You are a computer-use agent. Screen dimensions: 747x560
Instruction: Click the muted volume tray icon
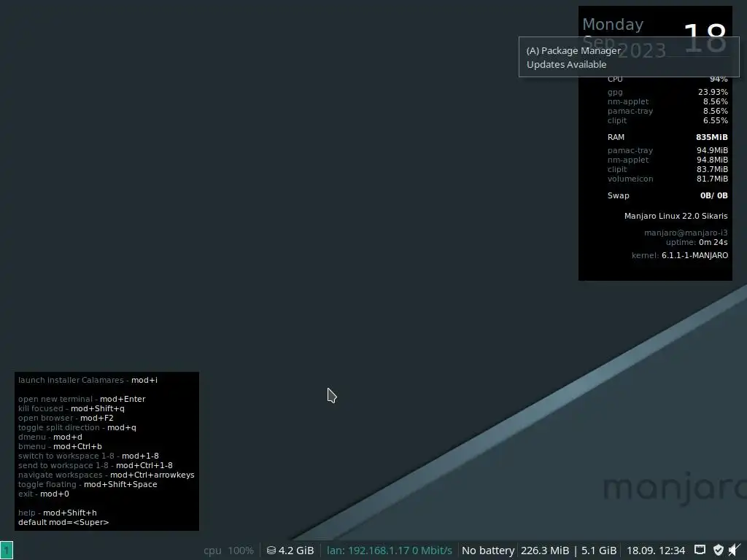[734, 550]
